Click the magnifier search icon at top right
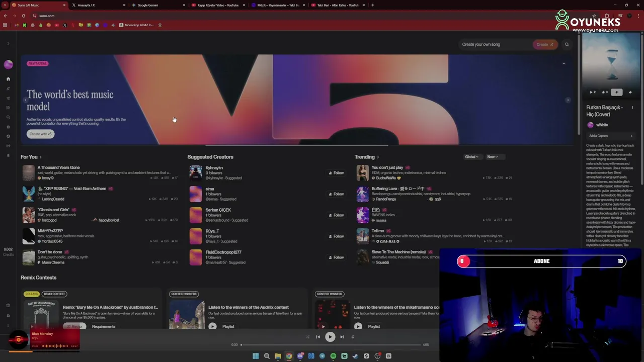 [567, 44]
